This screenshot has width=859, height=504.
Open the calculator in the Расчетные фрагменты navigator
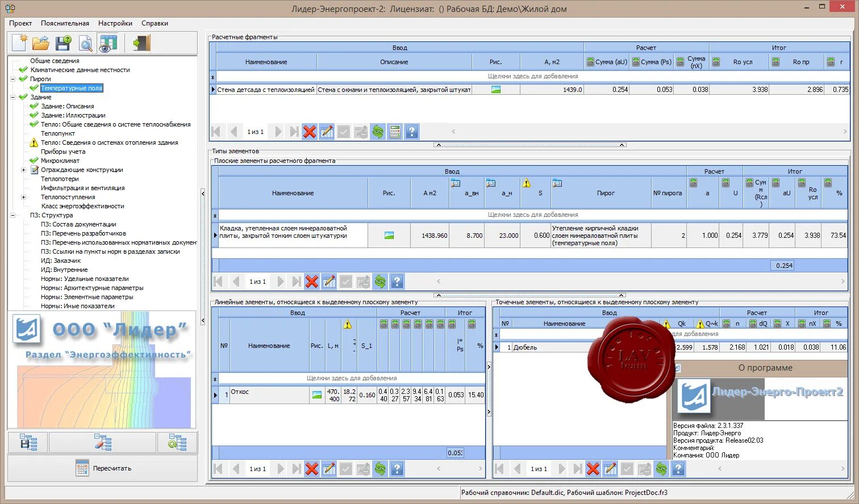(395, 132)
